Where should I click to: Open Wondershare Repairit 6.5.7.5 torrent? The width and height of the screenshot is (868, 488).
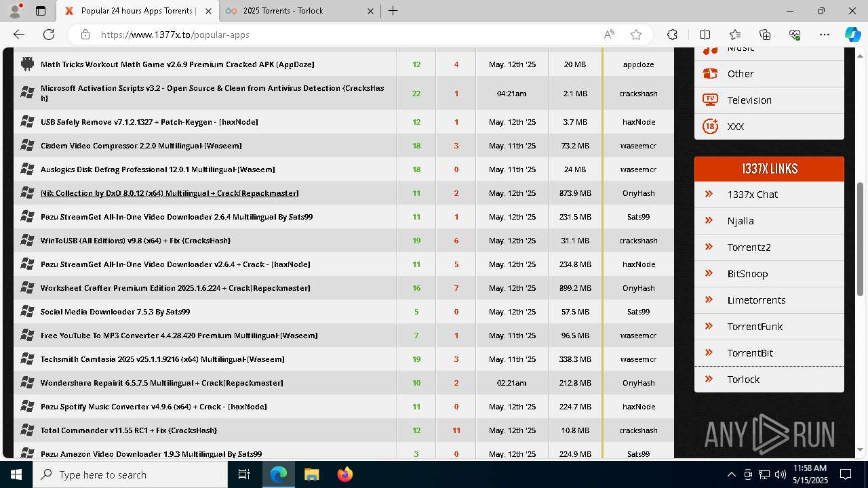click(162, 383)
